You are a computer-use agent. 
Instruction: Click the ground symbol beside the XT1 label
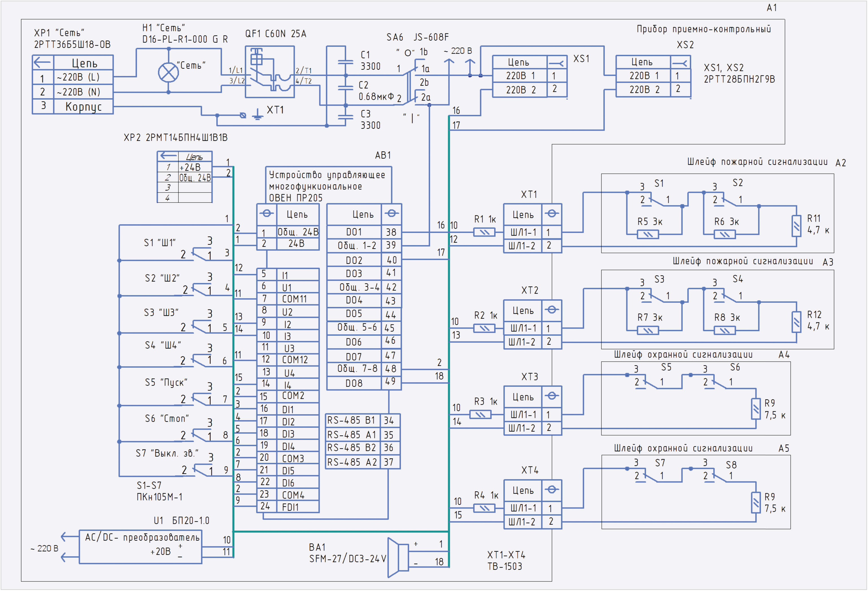tap(257, 114)
